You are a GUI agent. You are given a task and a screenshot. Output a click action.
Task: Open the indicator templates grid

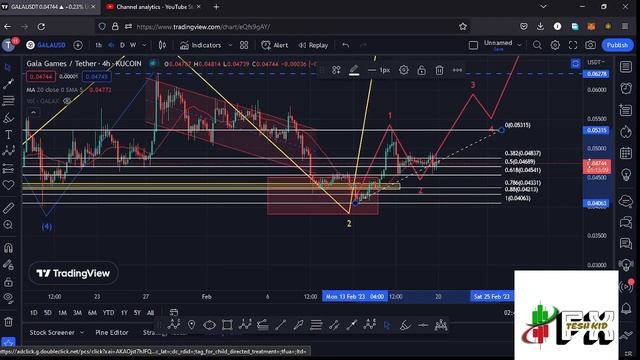[x=244, y=45]
